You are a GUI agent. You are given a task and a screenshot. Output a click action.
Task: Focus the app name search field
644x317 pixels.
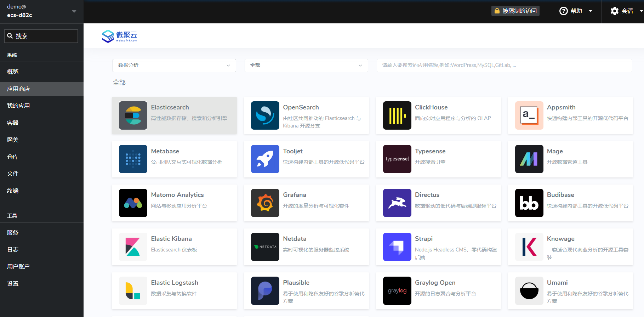pos(505,66)
